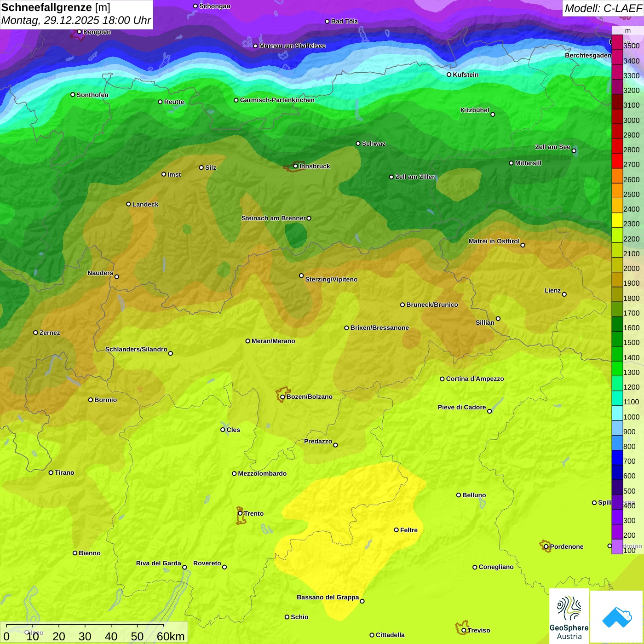The width and height of the screenshot is (644, 644).
Task: Click the Schneefallgrenze [m] title
Action: coord(56,8)
